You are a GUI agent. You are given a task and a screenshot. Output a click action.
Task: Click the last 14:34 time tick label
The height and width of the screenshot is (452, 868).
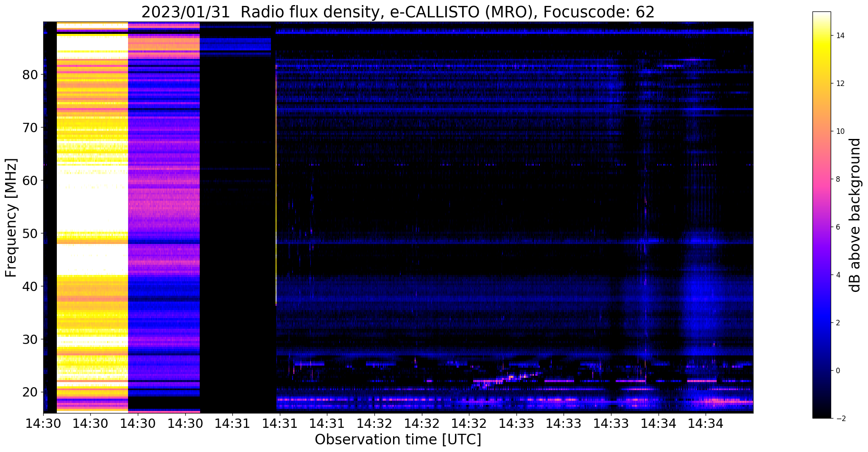click(706, 424)
